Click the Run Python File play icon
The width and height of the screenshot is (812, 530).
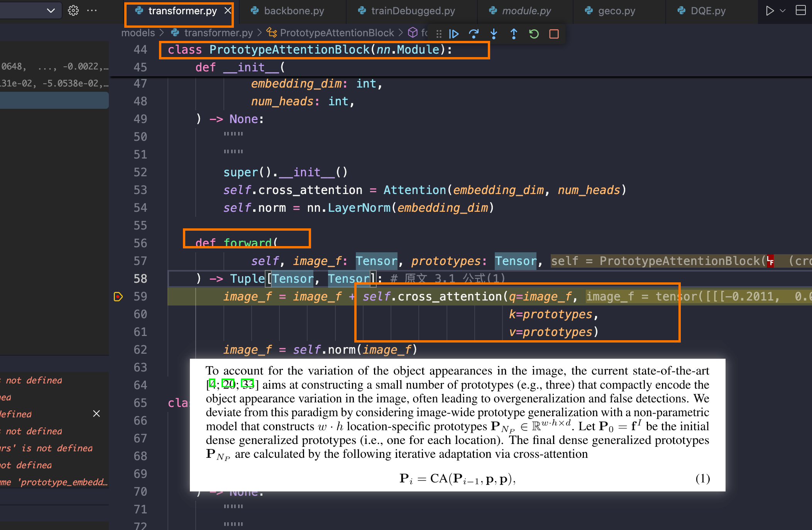[x=770, y=10]
